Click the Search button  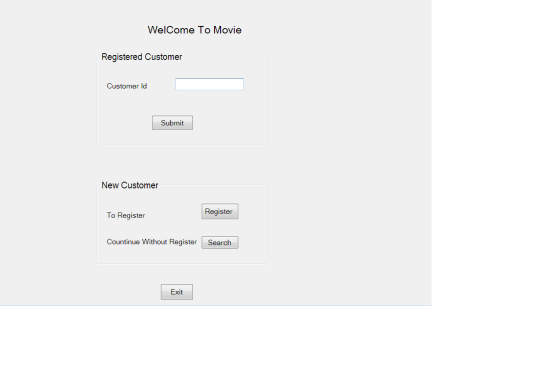[220, 243]
